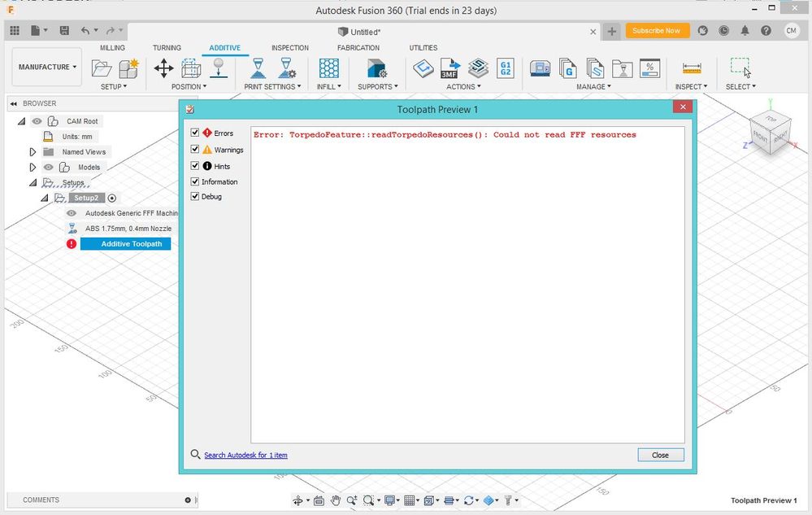
Task: Activate the Setup2 radio button
Action: pyautogui.click(x=112, y=198)
